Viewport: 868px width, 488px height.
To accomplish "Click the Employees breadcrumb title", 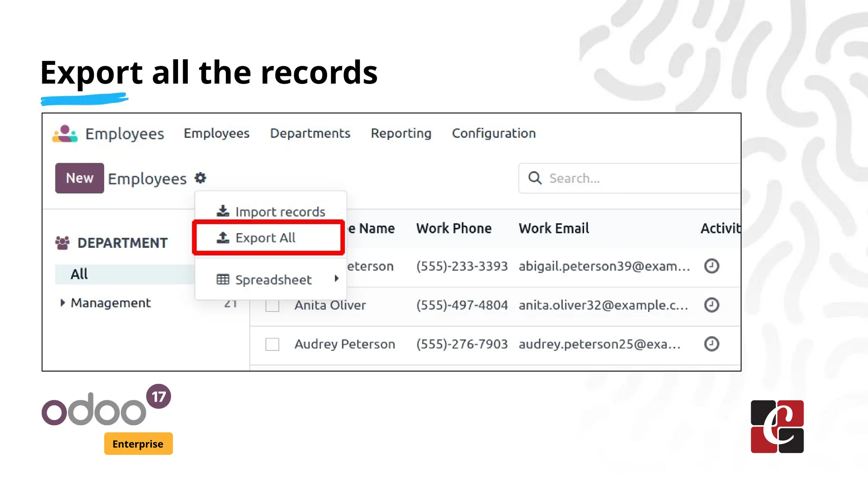I will pyautogui.click(x=147, y=179).
